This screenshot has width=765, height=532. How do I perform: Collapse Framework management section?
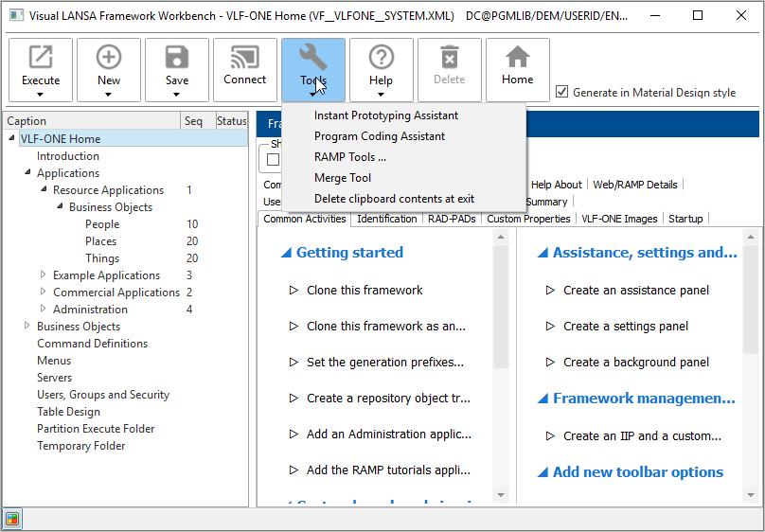pyautogui.click(x=543, y=399)
